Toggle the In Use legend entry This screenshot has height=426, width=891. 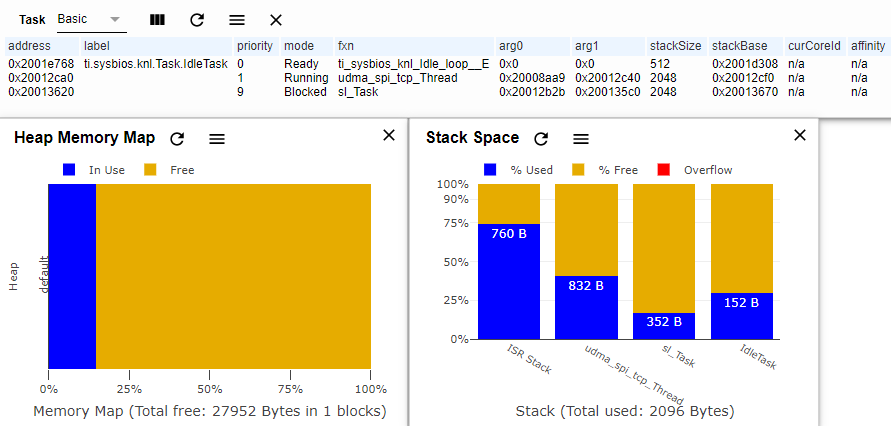[94, 170]
